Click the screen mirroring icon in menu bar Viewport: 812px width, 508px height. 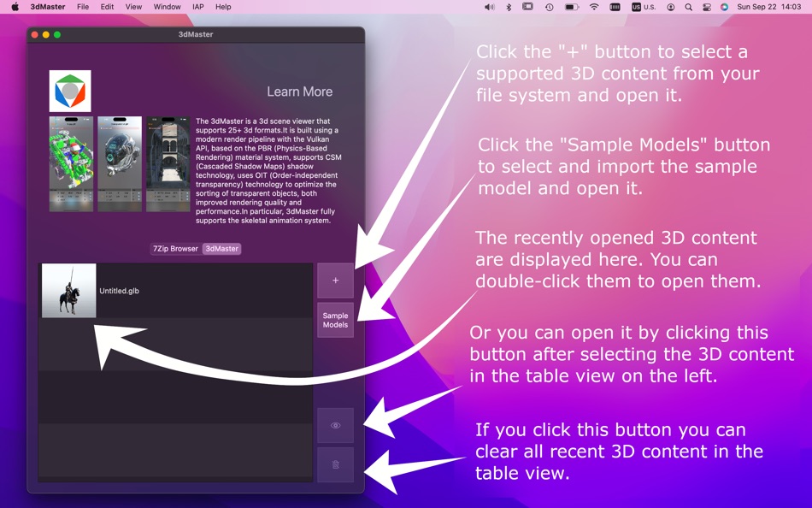click(527, 7)
